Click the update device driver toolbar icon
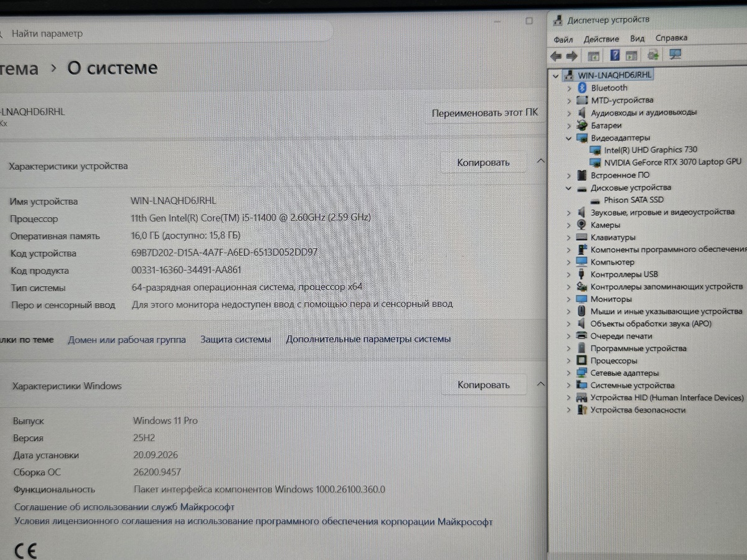The image size is (747, 560). 653,55
